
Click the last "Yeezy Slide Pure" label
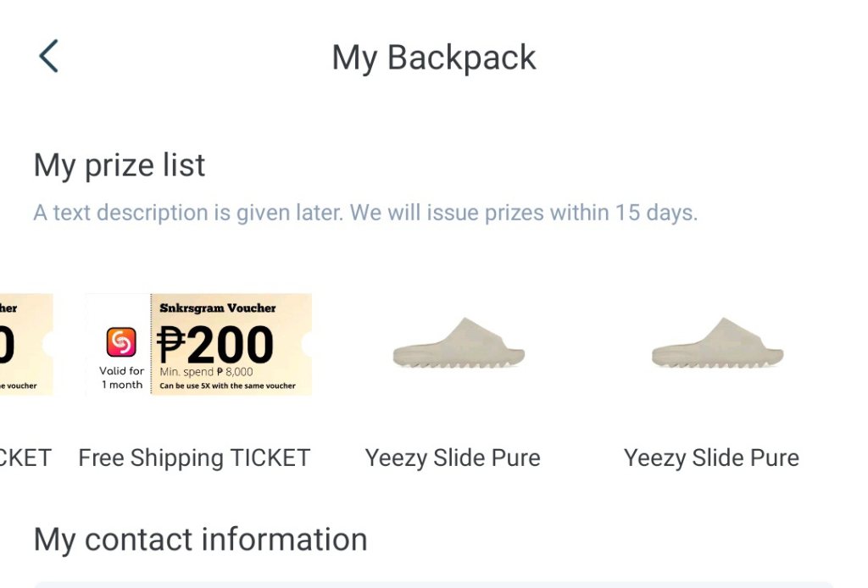pos(711,458)
